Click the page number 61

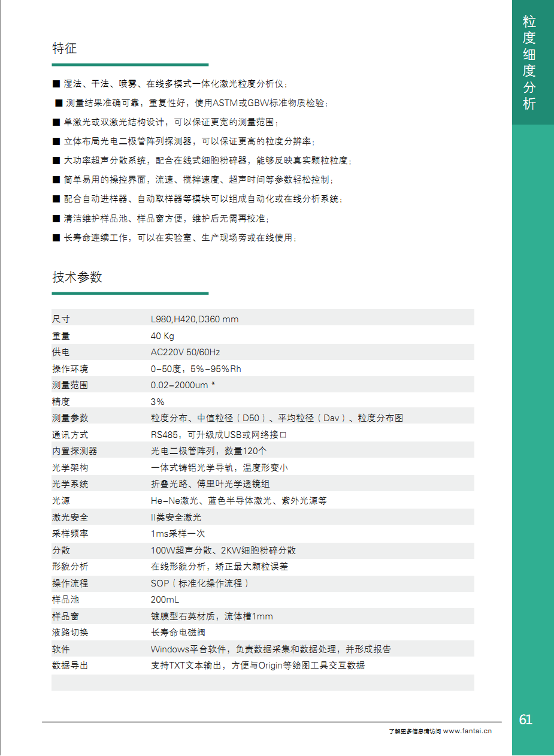pos(526,719)
